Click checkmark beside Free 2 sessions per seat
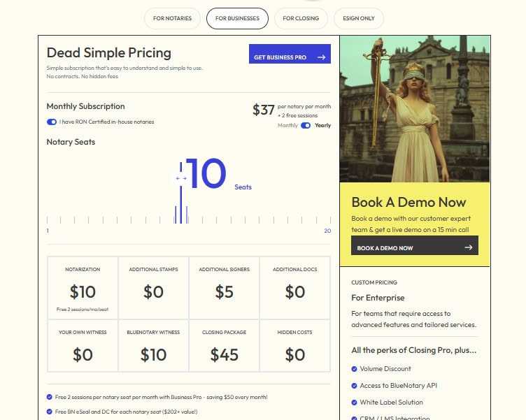This screenshot has height=420, width=526. 50,397
